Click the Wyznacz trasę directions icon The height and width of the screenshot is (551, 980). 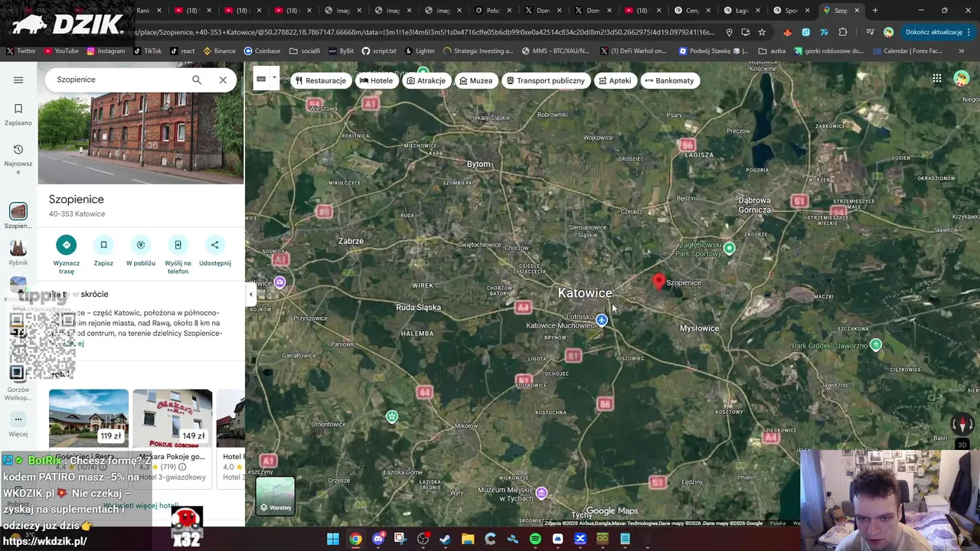pos(67,245)
